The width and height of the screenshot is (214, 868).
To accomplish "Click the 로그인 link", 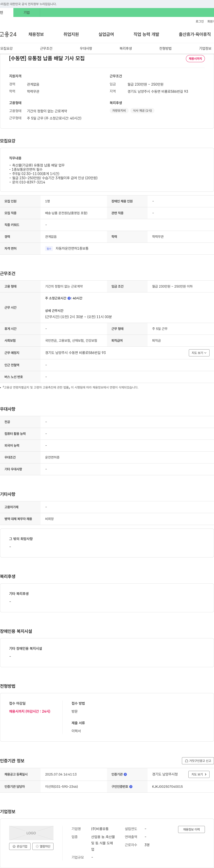I will (x=200, y=21).
